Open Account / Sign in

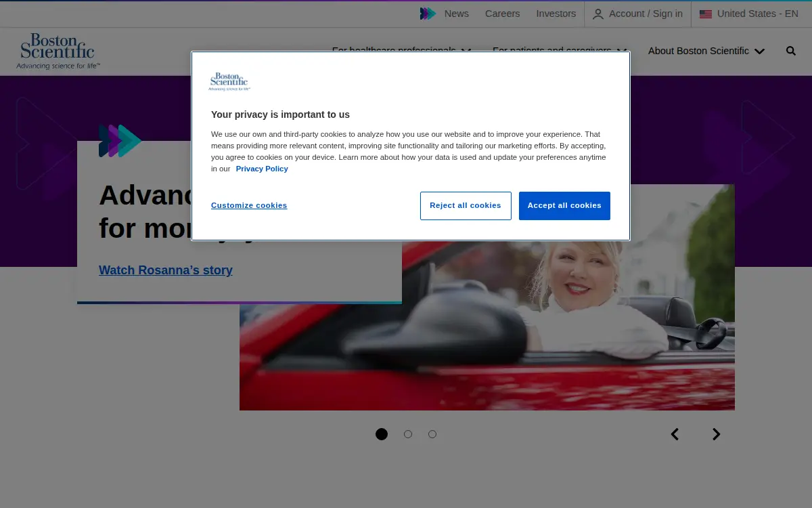click(637, 14)
